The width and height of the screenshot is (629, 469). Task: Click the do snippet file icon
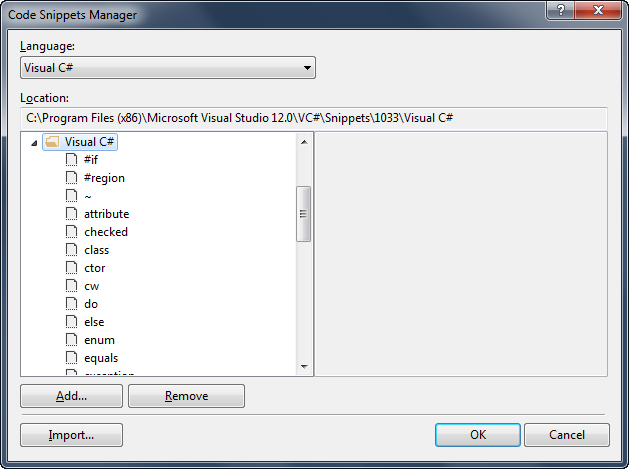(71, 304)
